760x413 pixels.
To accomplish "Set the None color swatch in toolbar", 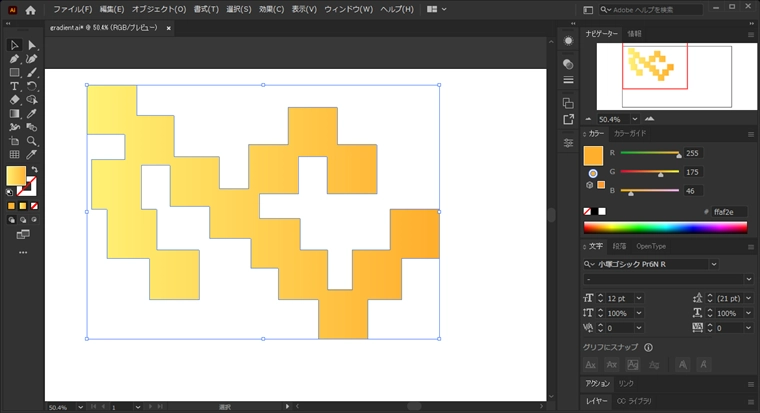I will click(34, 205).
